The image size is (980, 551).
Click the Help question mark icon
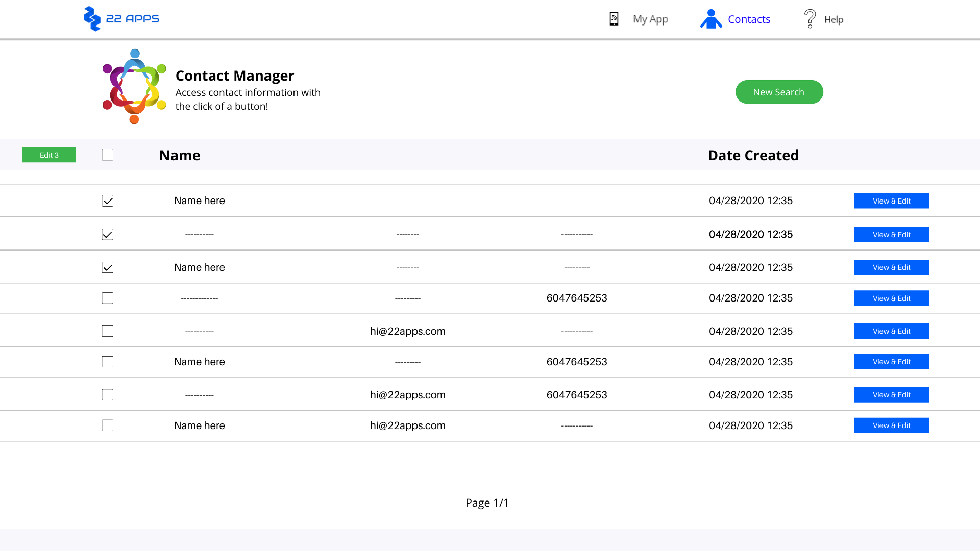pos(810,19)
